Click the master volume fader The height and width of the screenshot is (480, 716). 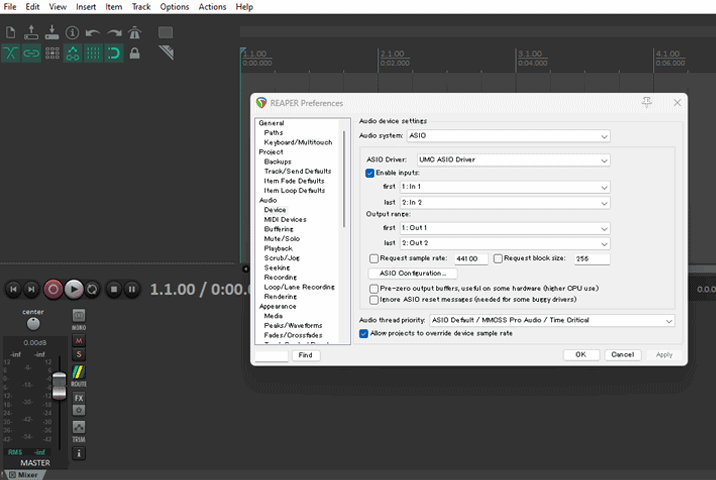click(59, 386)
